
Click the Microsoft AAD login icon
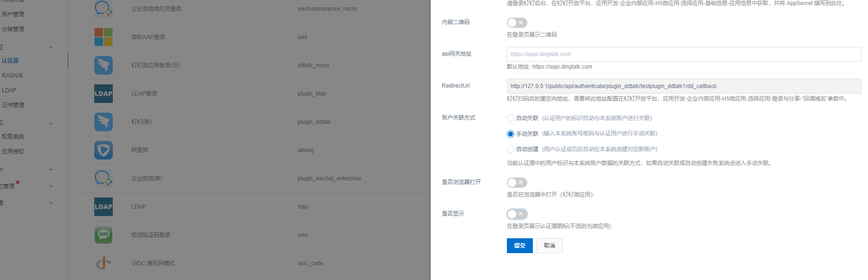pyautogui.click(x=104, y=37)
